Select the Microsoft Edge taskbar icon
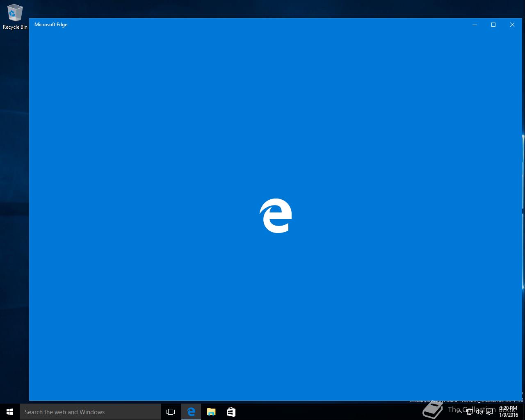Screen dimensions: 525x420 pos(191,412)
